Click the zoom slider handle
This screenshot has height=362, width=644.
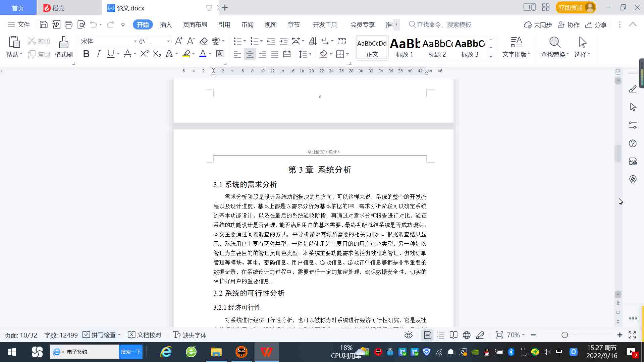click(x=565, y=335)
